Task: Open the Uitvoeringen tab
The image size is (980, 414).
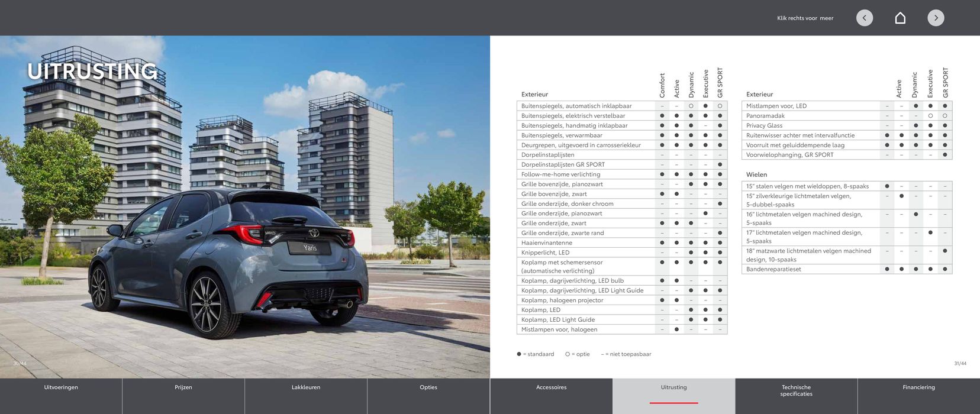Action: [61, 387]
